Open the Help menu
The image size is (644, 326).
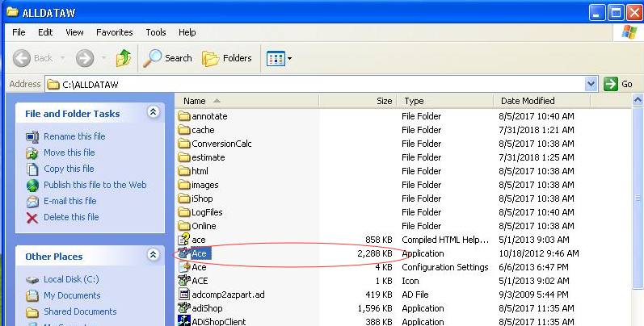tap(187, 32)
